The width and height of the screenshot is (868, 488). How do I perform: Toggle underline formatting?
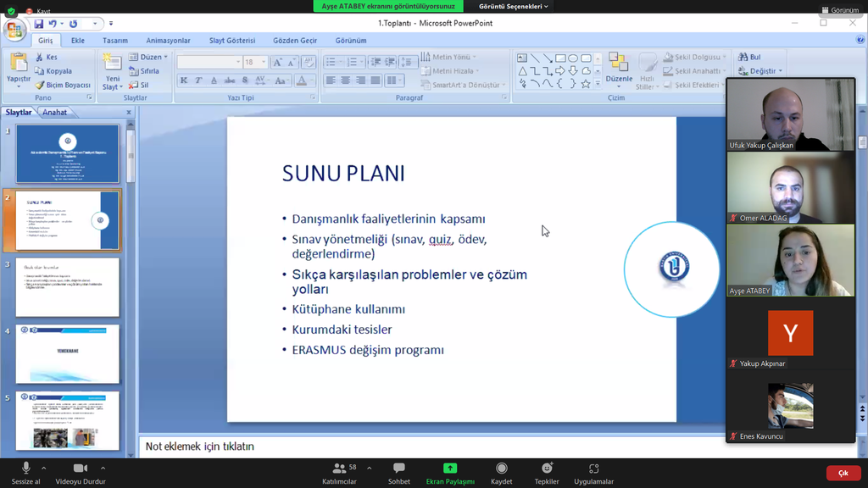pos(214,80)
